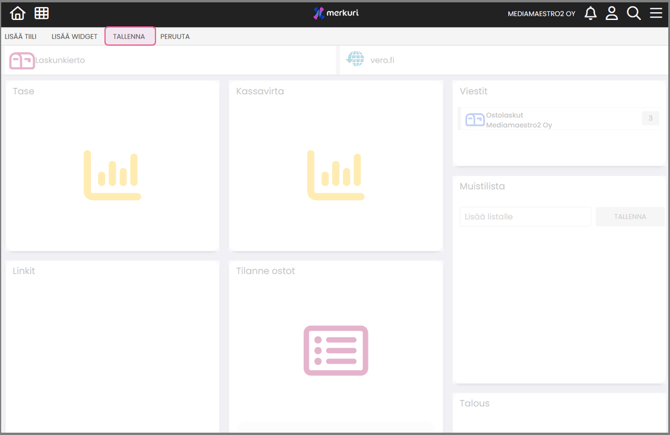Click the home icon in top bar
This screenshot has width=670, height=435.
[17, 13]
